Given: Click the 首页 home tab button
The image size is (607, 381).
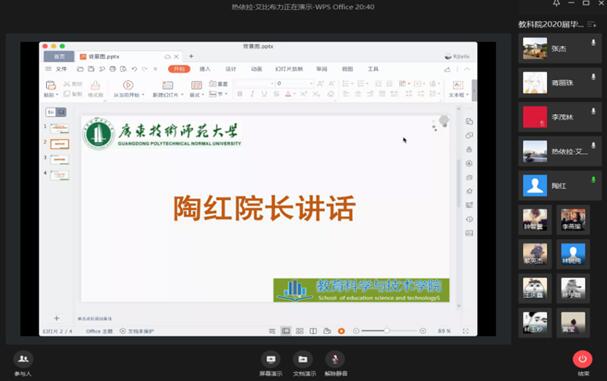Looking at the screenshot, I should (59, 57).
